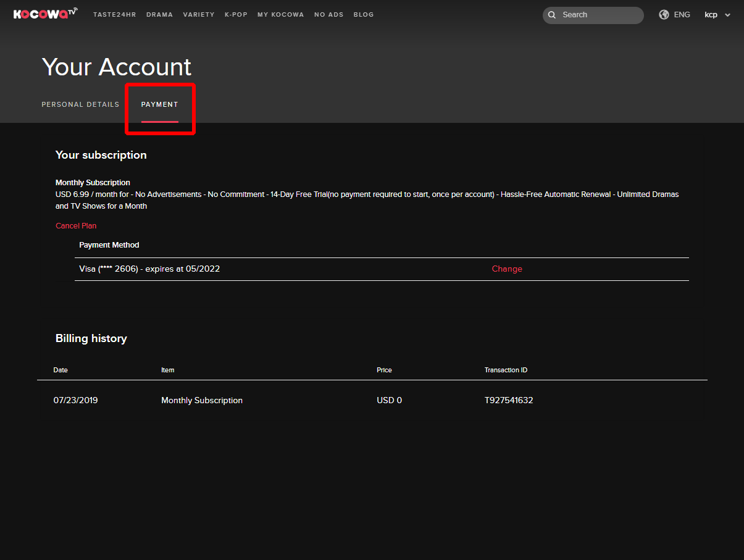Viewport: 744px width, 560px height.
Task: Click the Billing history heading
Action: pos(91,338)
